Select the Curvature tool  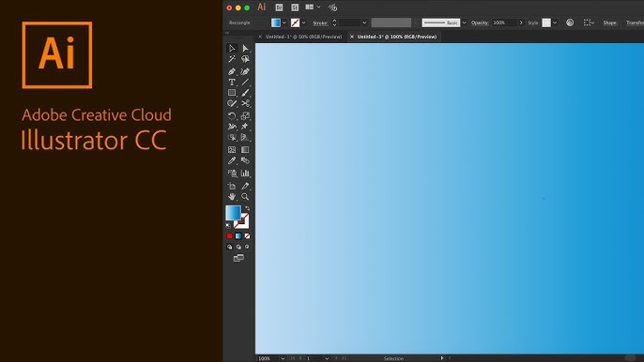click(245, 71)
